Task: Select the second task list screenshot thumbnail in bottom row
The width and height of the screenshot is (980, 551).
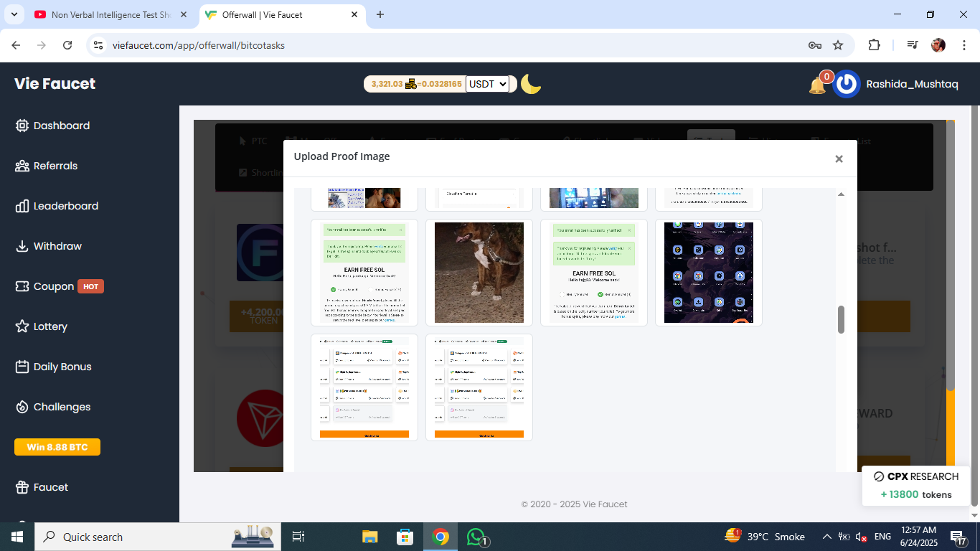Action: (479, 387)
